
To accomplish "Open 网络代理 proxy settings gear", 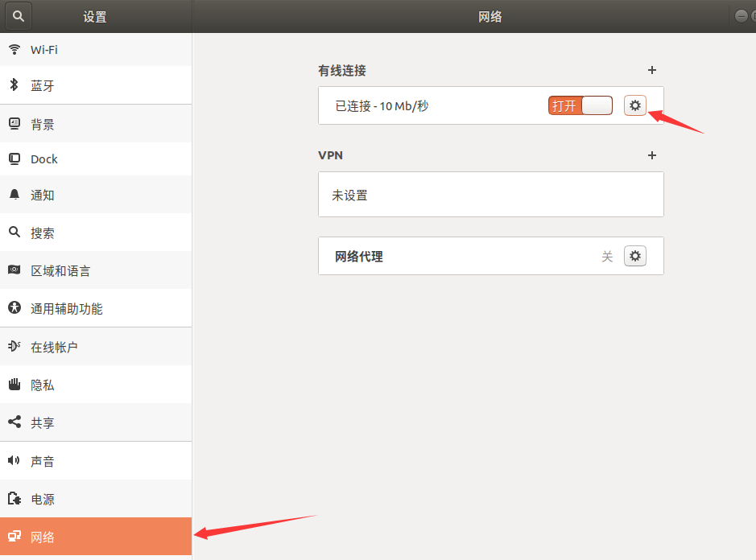I will point(635,256).
